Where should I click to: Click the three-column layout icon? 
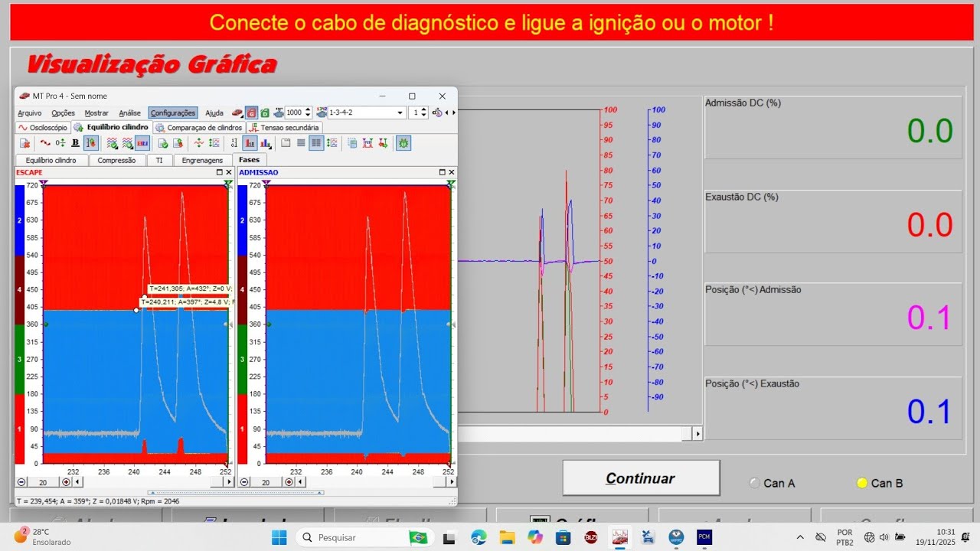click(316, 143)
